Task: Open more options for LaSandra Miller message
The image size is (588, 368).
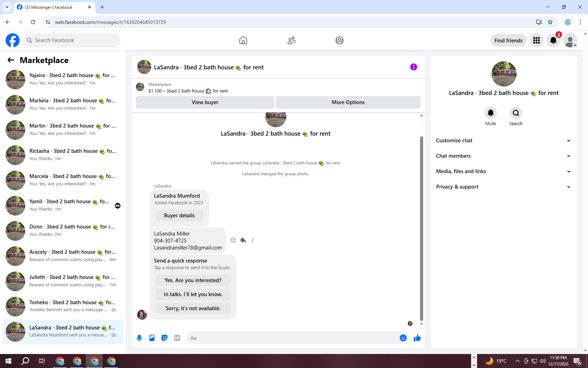Action: (x=253, y=240)
